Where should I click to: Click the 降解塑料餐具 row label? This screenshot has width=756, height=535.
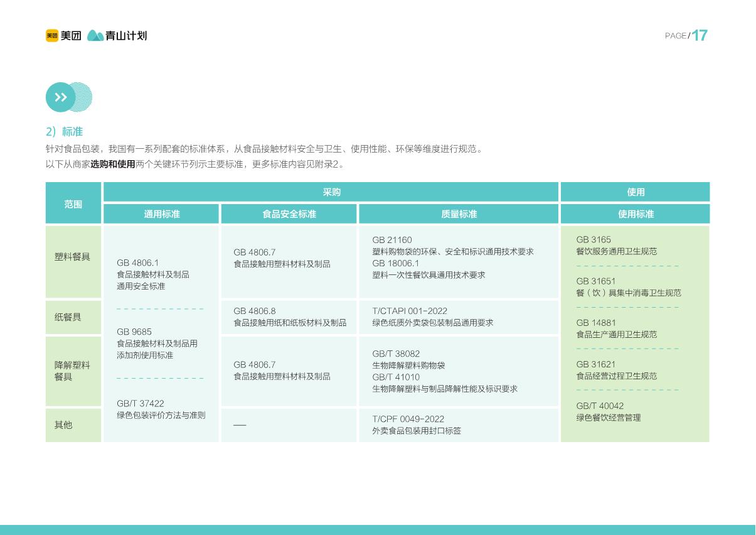pos(73,371)
